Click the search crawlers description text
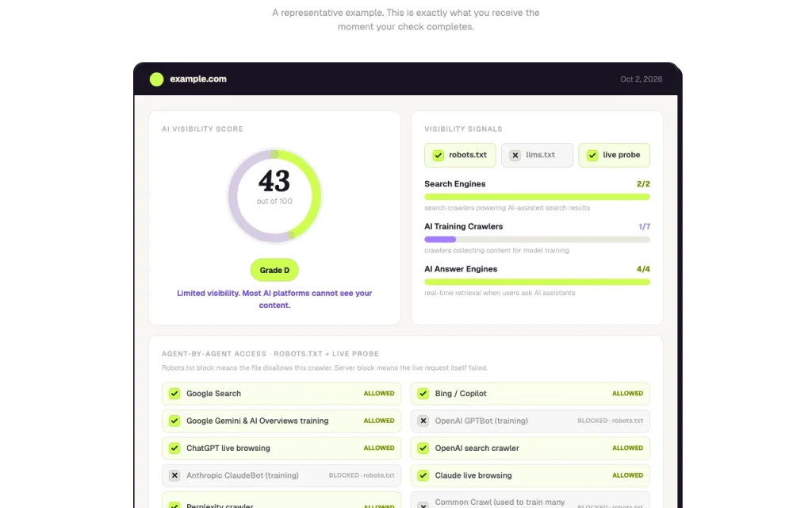The width and height of the screenshot is (812, 508). click(507, 208)
